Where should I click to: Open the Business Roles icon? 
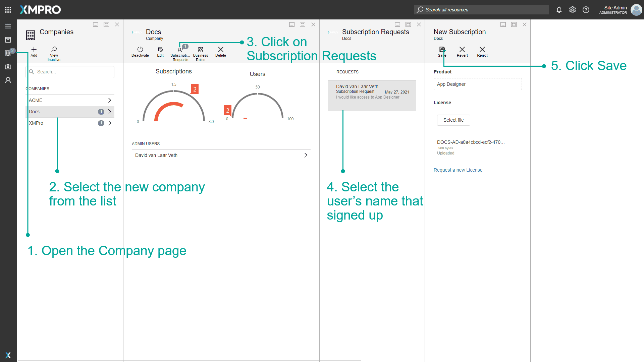click(201, 50)
